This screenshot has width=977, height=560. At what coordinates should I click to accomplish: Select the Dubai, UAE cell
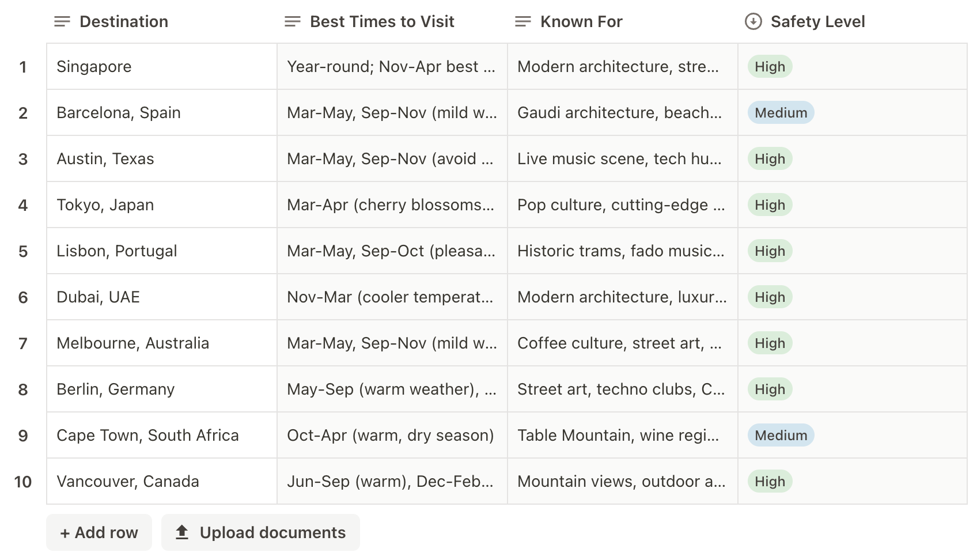162,297
